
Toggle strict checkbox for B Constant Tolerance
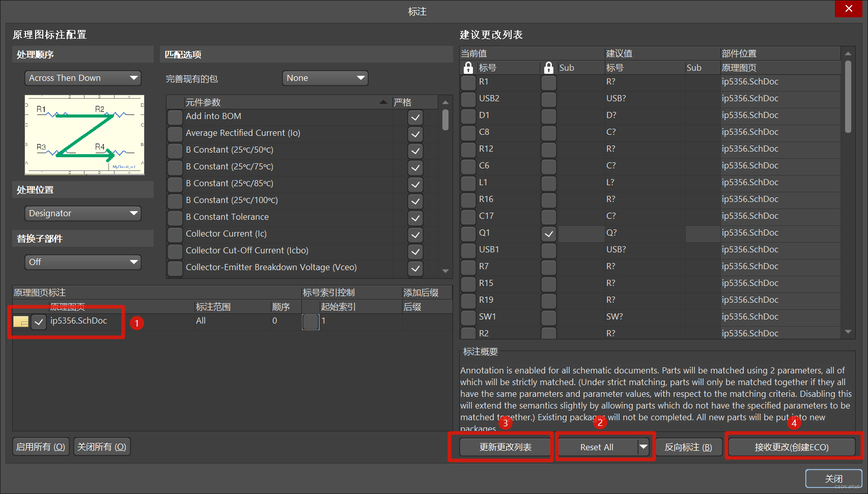click(415, 218)
